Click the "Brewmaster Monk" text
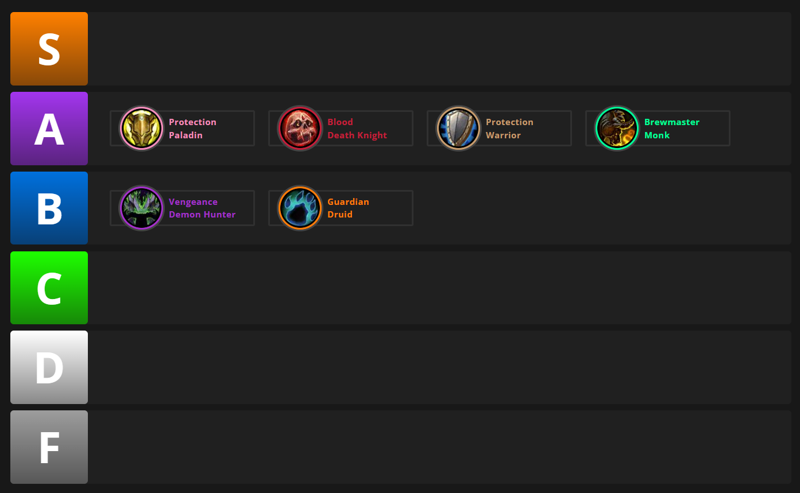 [x=671, y=128]
